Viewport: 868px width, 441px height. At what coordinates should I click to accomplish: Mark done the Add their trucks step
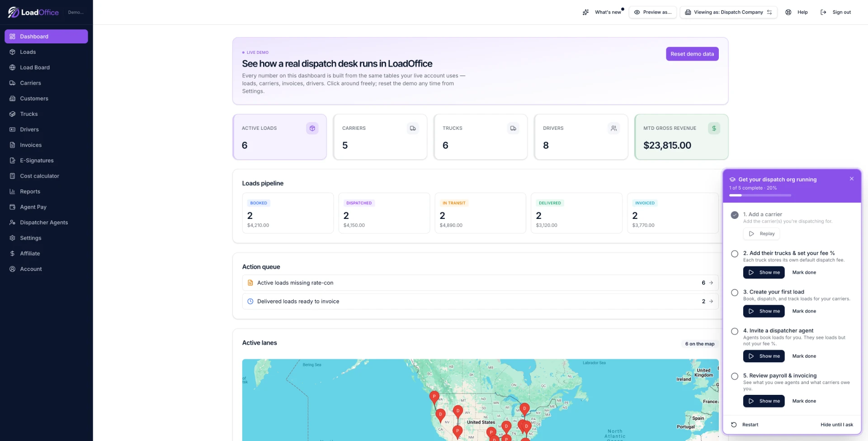pos(804,272)
